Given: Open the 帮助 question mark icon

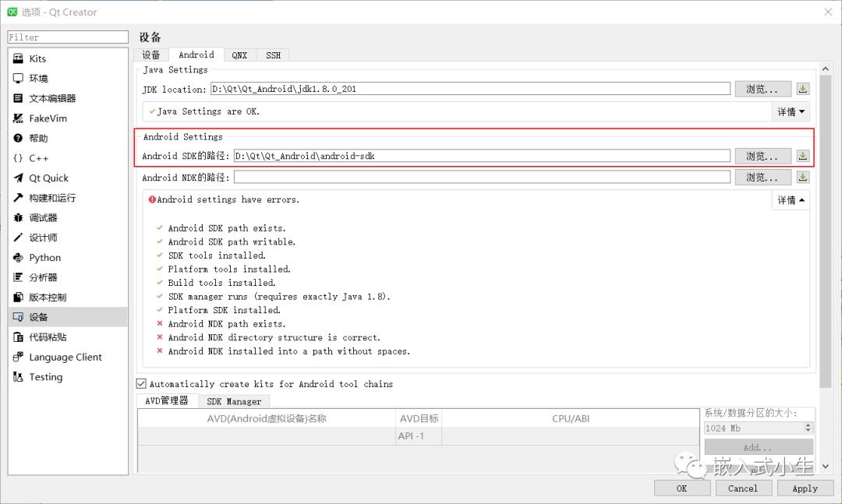Looking at the screenshot, I should (x=18, y=138).
